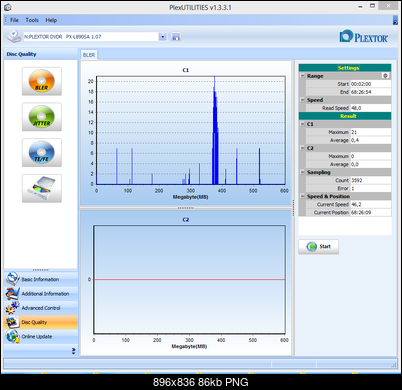The height and width of the screenshot is (390, 402).
Task: Click the C1 graph title
Action: (x=186, y=70)
